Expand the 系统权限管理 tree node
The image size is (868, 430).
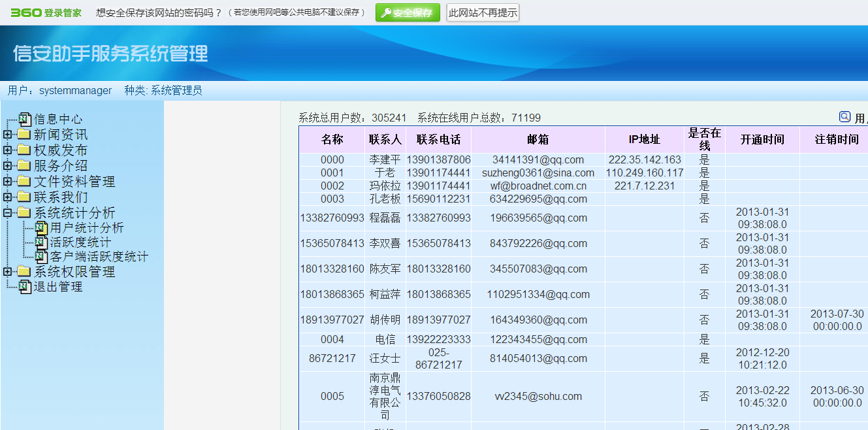click(x=7, y=271)
